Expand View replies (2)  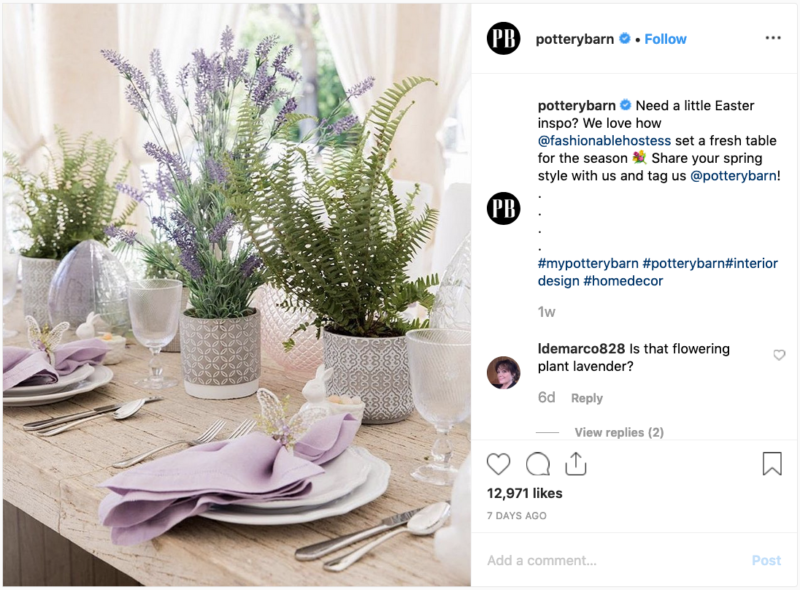point(619,432)
